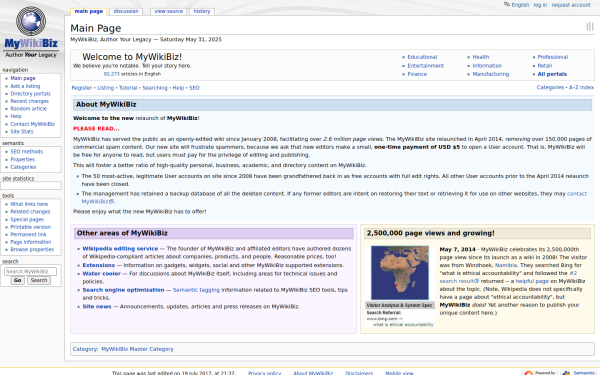This screenshot has height=375, width=600.
Task: Click the SEO link below welcome box
Action: click(194, 88)
